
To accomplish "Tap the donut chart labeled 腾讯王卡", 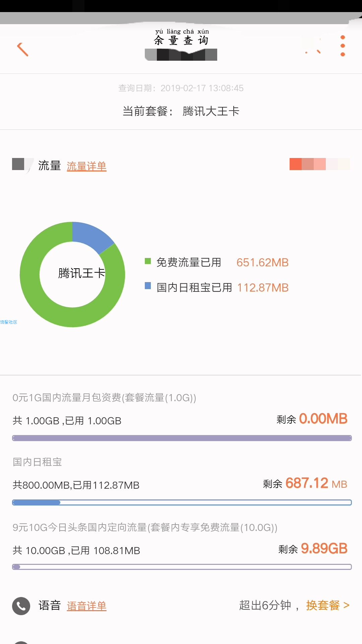I will coord(72,274).
